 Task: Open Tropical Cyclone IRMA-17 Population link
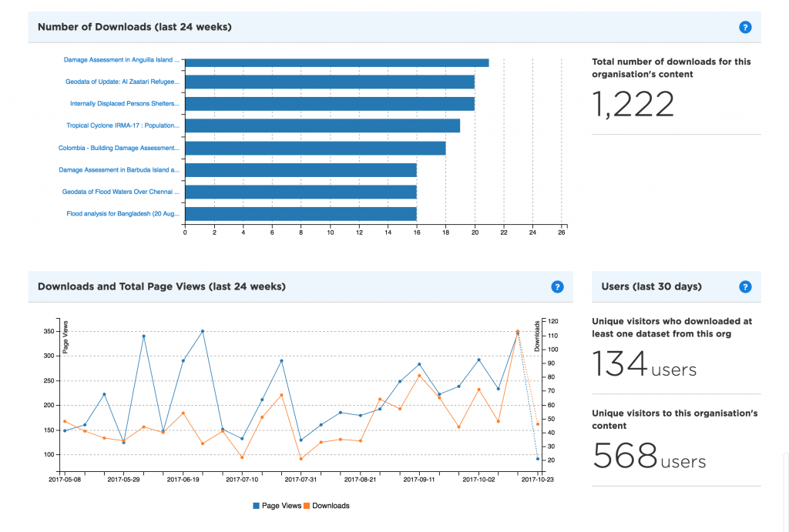(123, 125)
